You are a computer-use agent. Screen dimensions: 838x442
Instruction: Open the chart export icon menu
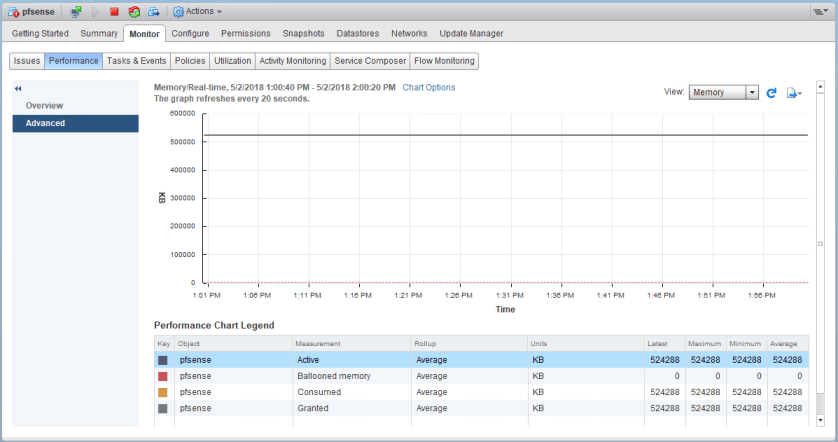[793, 93]
